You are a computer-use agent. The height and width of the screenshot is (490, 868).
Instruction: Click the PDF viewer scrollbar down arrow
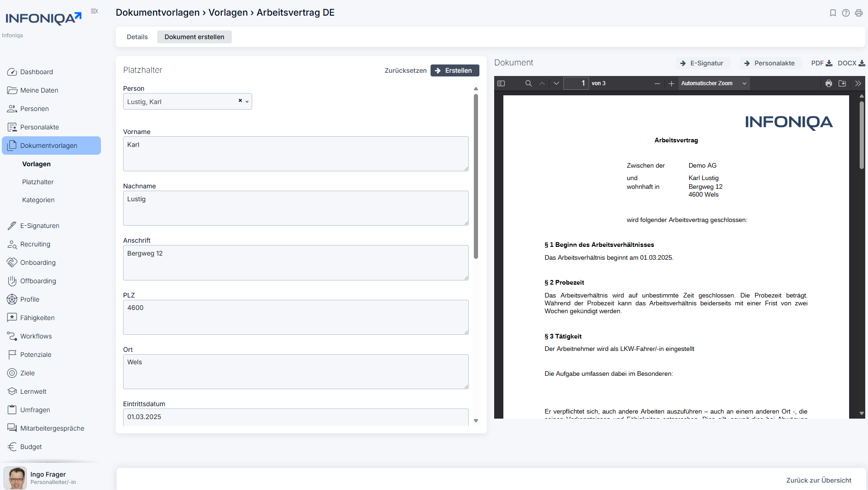tap(861, 414)
